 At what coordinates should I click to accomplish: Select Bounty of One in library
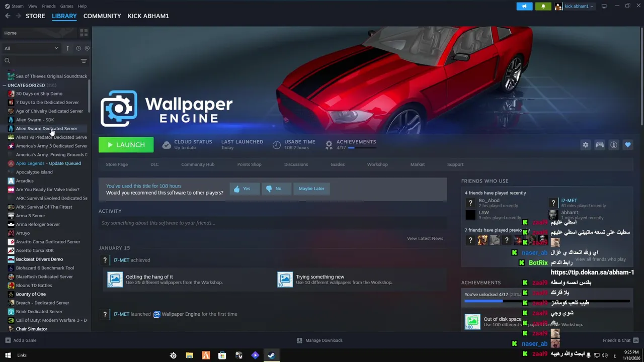pyautogui.click(x=31, y=294)
